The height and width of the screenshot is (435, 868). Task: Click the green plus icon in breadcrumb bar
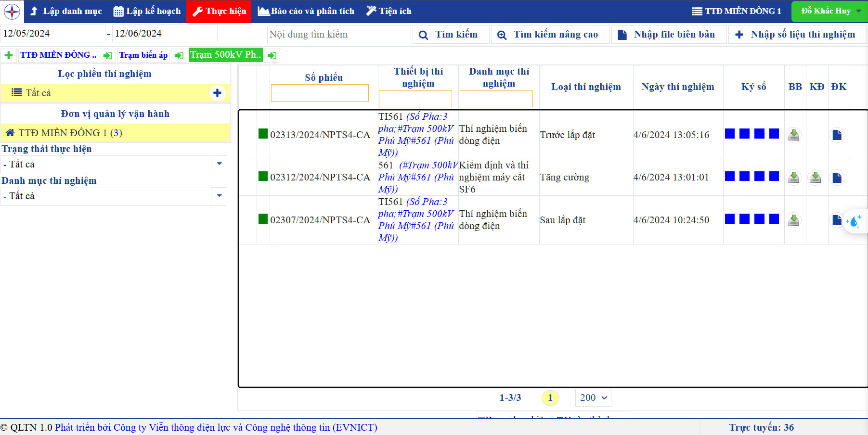click(9, 55)
